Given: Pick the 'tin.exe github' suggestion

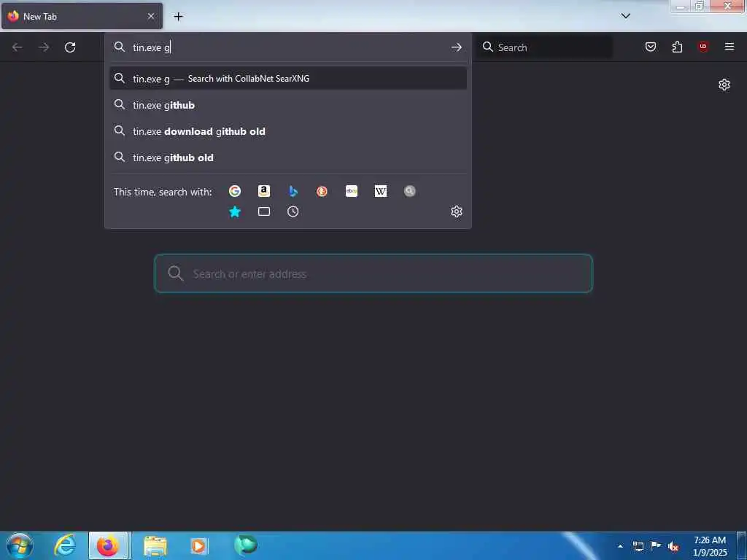Looking at the screenshot, I should pyautogui.click(x=287, y=105).
